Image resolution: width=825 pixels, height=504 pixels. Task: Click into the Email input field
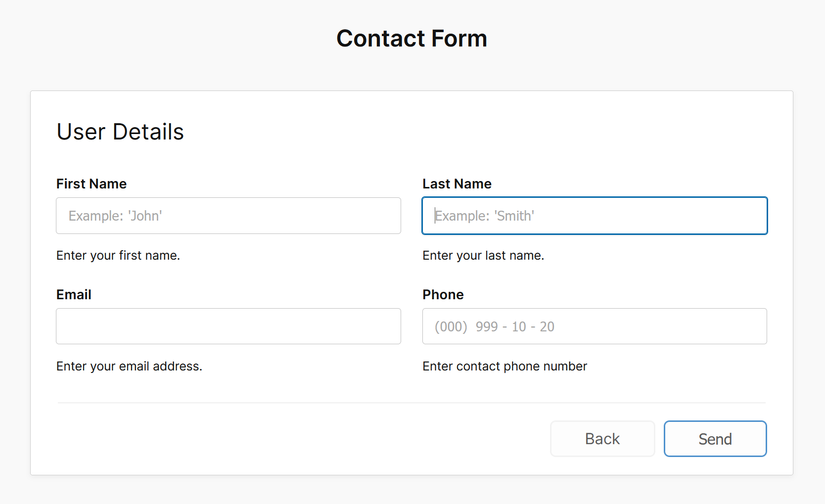[228, 326]
